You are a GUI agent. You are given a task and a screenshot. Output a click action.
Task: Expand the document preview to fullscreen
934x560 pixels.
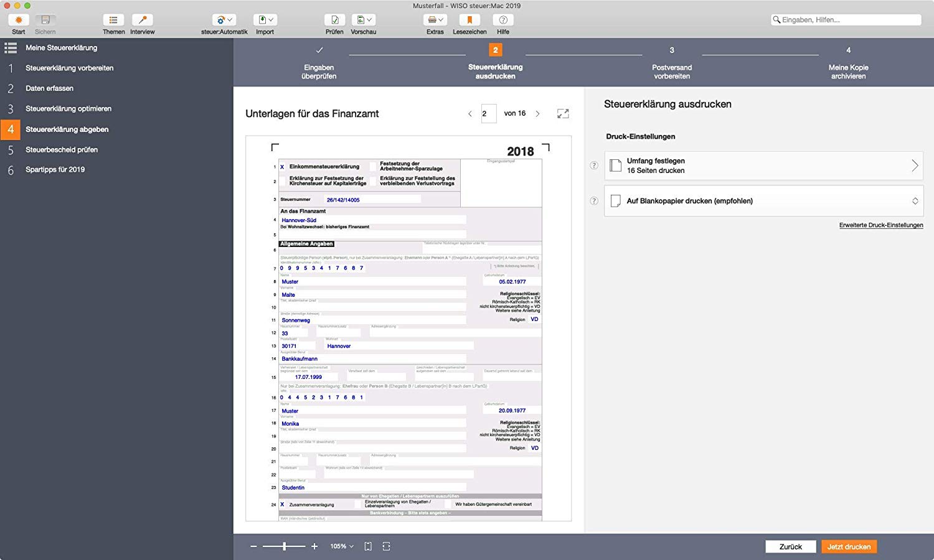pos(563,114)
